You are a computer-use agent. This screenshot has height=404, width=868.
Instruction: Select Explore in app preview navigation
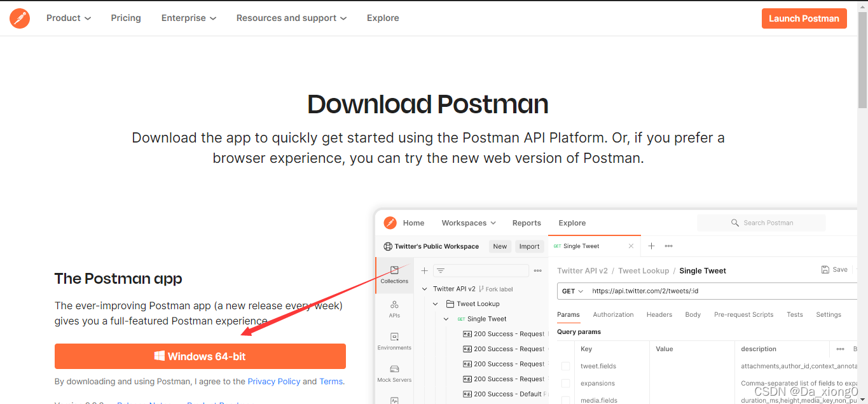572,223
